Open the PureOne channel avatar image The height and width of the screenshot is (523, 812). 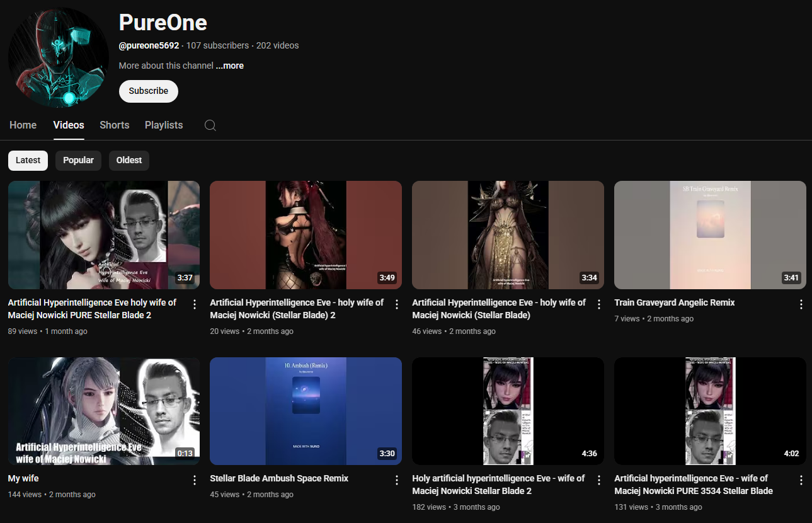point(59,58)
